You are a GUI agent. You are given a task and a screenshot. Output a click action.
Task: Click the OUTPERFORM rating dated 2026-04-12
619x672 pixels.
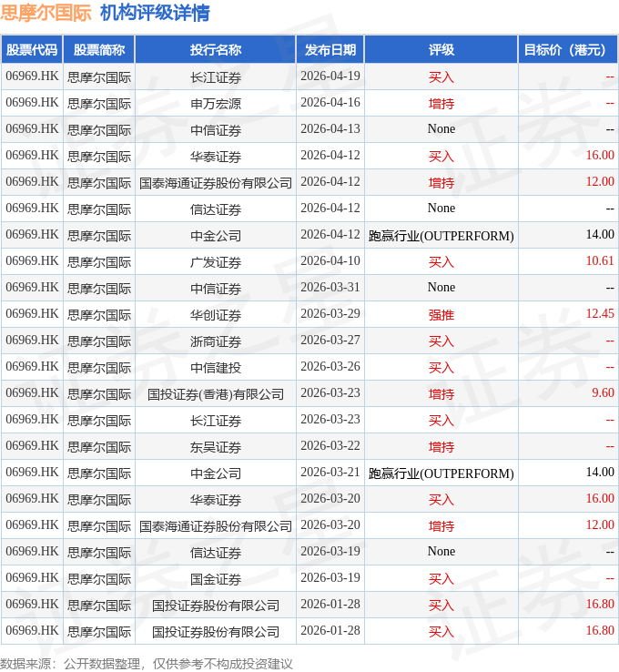click(441, 236)
